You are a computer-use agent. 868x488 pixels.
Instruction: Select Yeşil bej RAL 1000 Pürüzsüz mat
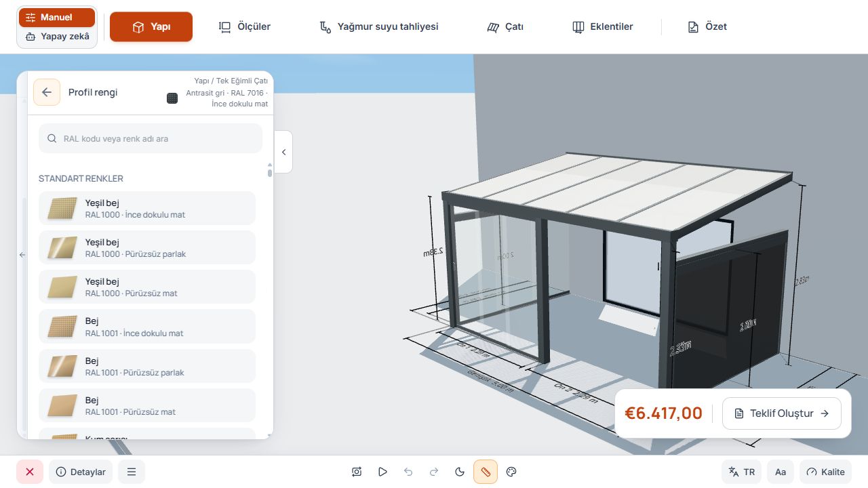(x=147, y=287)
